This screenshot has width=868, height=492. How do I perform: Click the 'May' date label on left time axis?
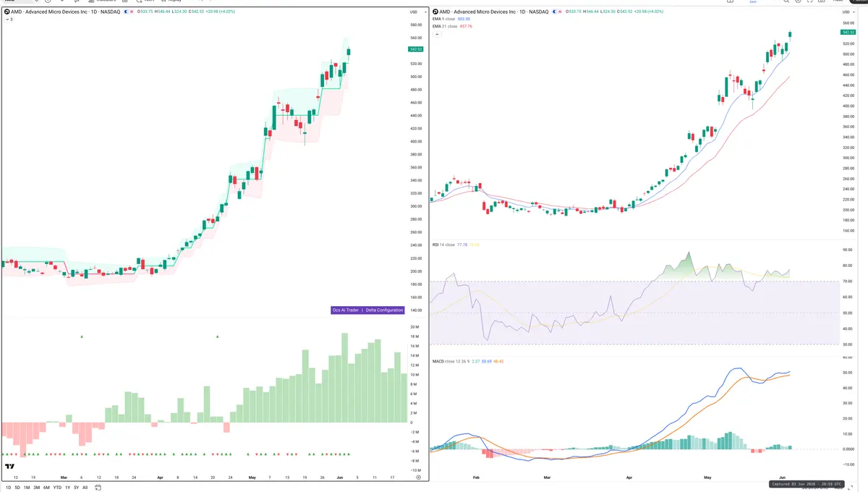tap(252, 478)
